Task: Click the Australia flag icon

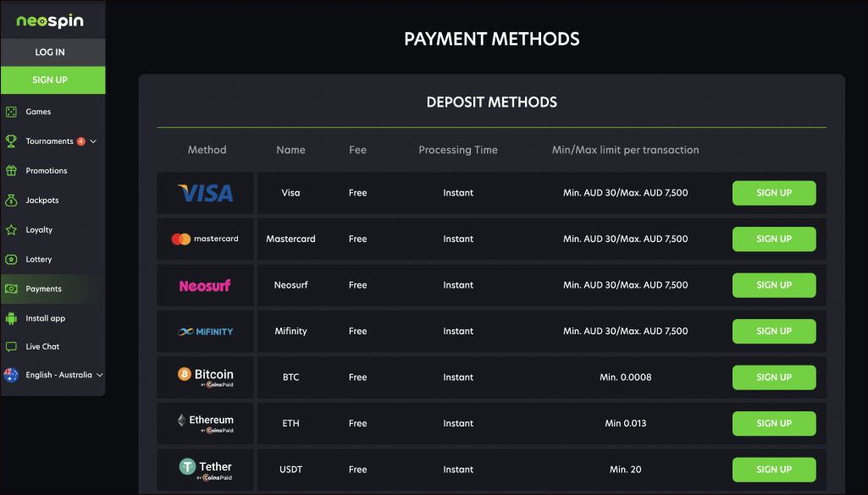Action: 11,375
